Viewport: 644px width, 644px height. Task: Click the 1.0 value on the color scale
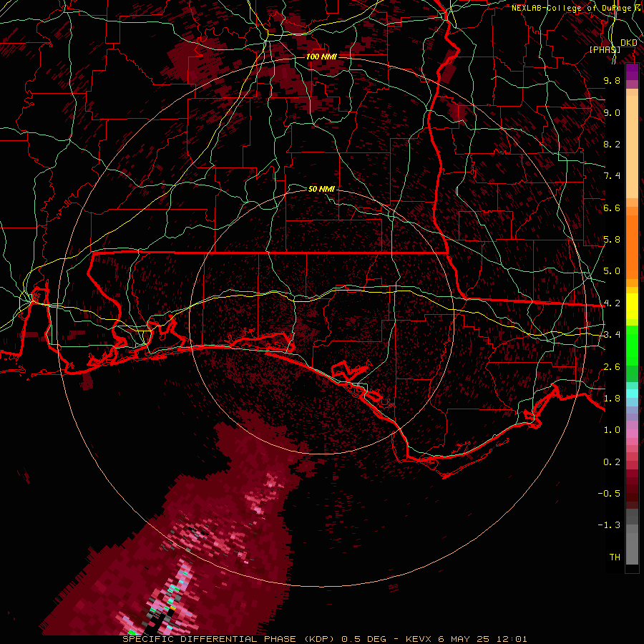[x=612, y=430]
